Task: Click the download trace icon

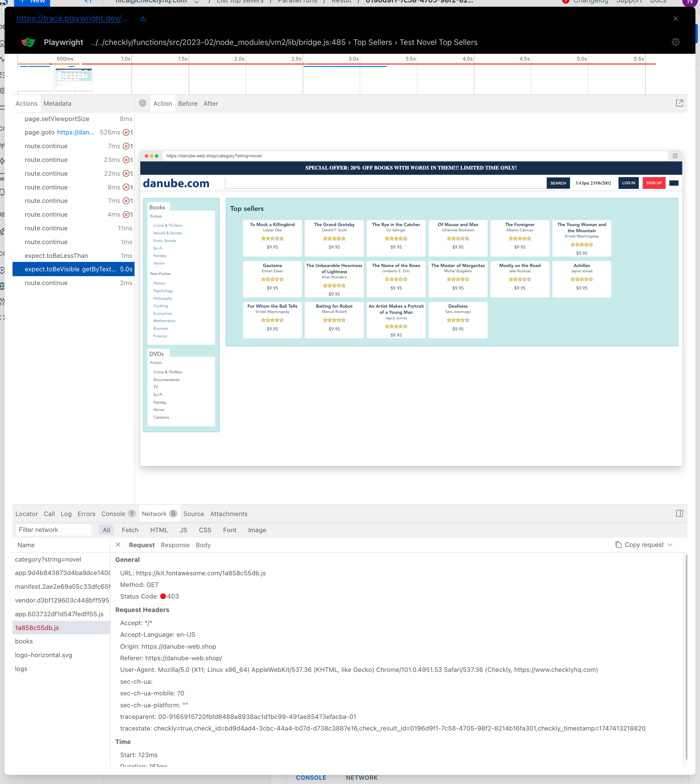Action: coord(143,18)
